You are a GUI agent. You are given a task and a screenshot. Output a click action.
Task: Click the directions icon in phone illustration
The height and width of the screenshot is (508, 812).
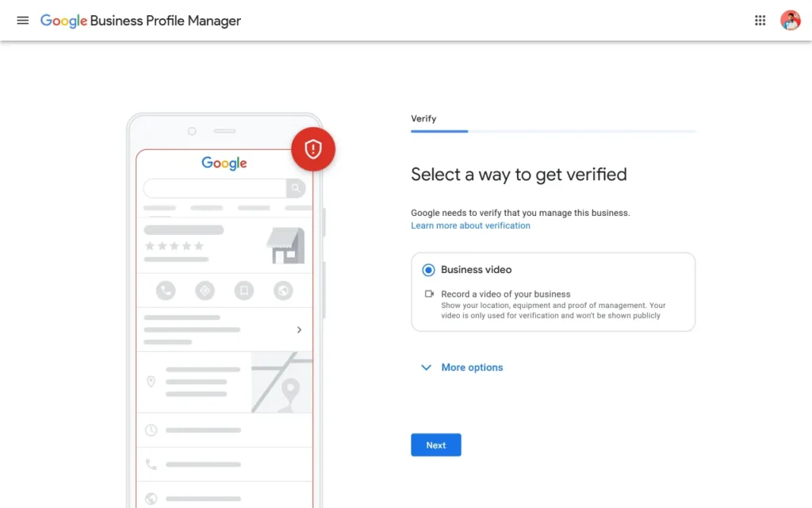(x=205, y=291)
